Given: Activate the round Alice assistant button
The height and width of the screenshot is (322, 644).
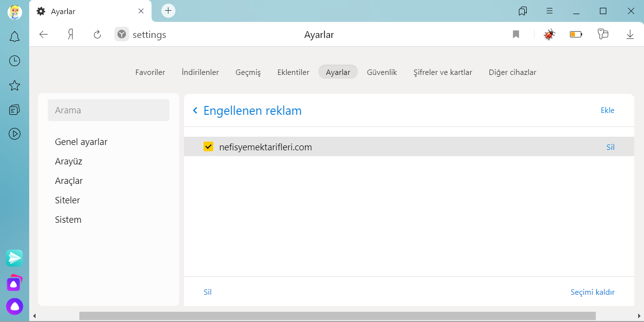Looking at the screenshot, I should [x=15, y=306].
